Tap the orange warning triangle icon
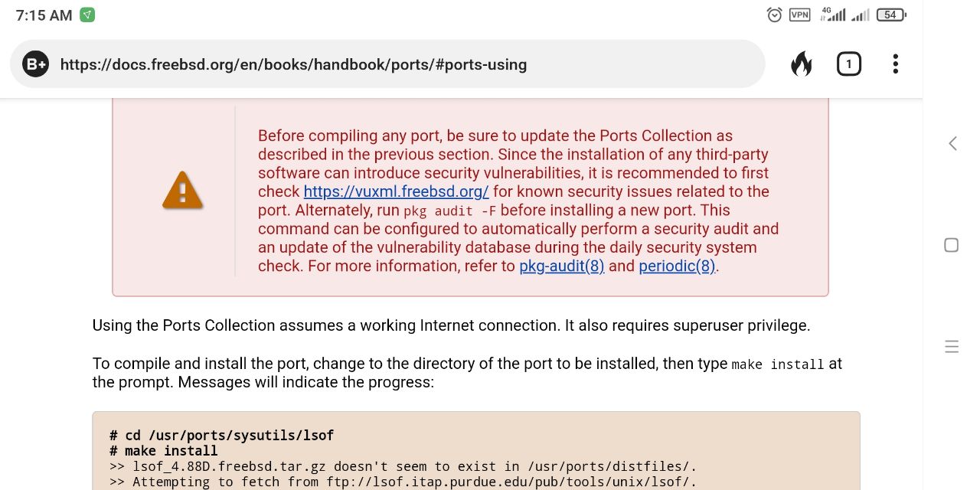980x490 pixels. click(183, 191)
